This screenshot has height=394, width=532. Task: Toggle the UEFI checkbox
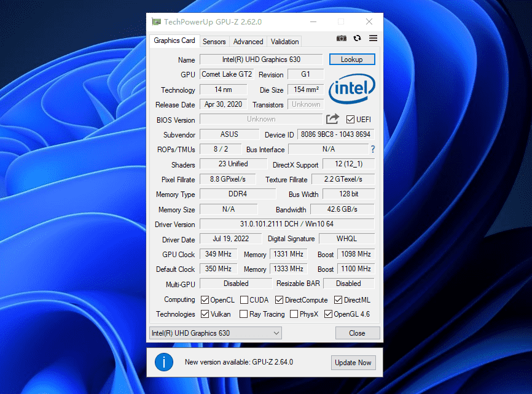click(351, 120)
